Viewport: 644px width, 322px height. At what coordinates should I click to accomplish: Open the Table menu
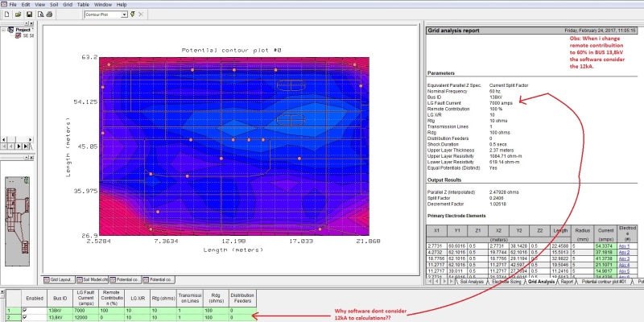coord(84,5)
